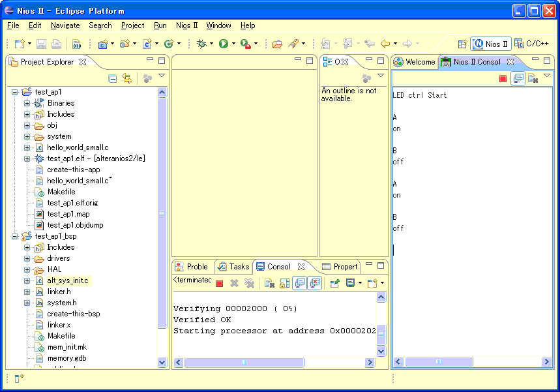Image resolution: width=560 pixels, height=392 pixels.
Task: Collapse the test_ap1_bsp project
Action: pyautogui.click(x=14, y=236)
